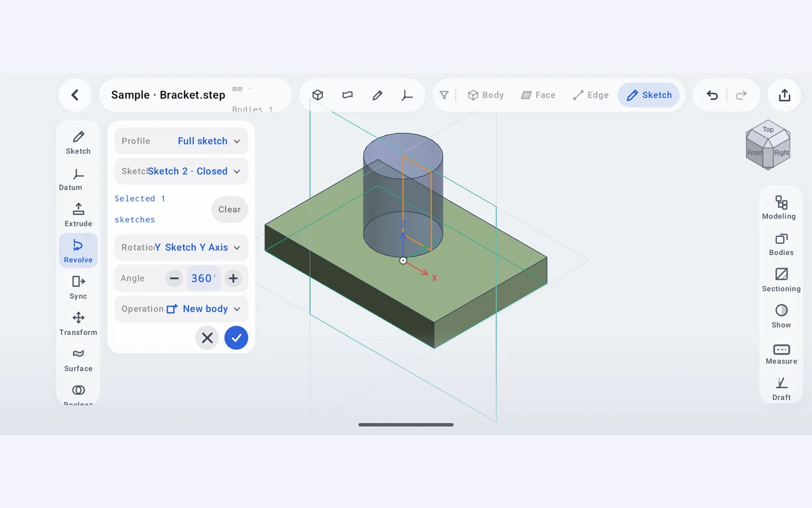Share or export the model
Image resolution: width=812 pixels, height=508 pixels.
click(784, 95)
